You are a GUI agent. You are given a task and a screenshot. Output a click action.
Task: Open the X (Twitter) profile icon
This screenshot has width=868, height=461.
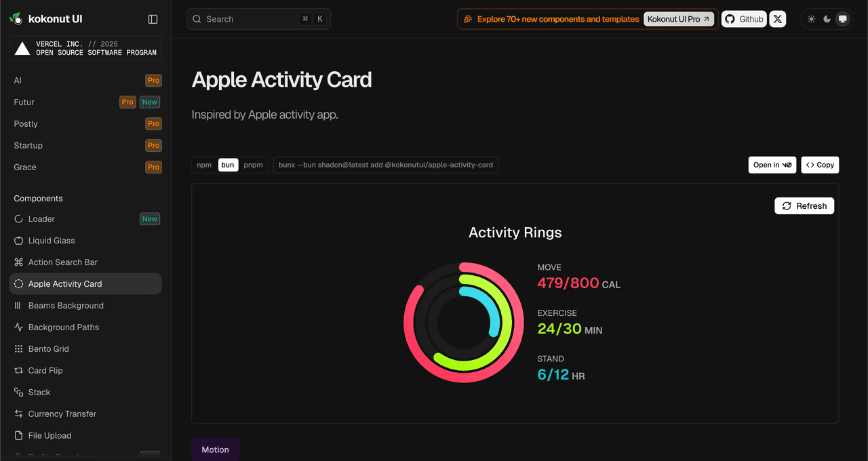(x=778, y=19)
